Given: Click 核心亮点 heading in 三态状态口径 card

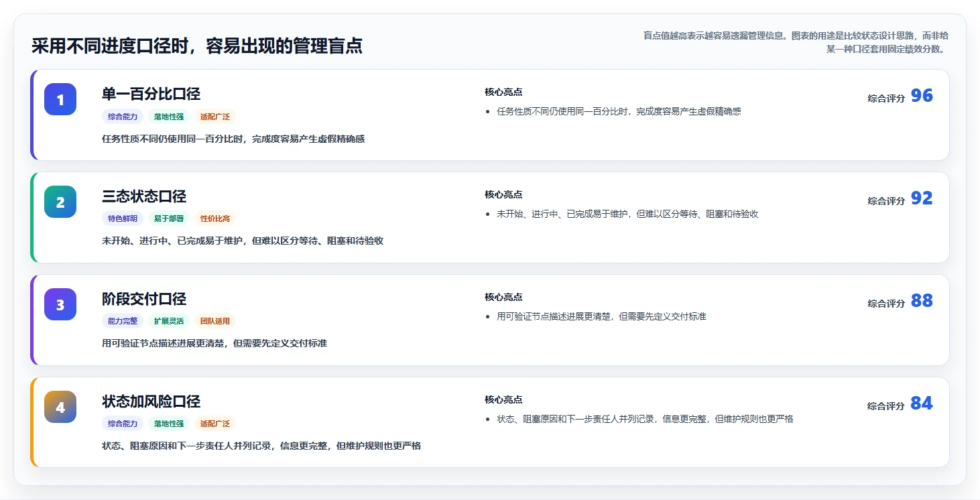Looking at the screenshot, I should 503,194.
